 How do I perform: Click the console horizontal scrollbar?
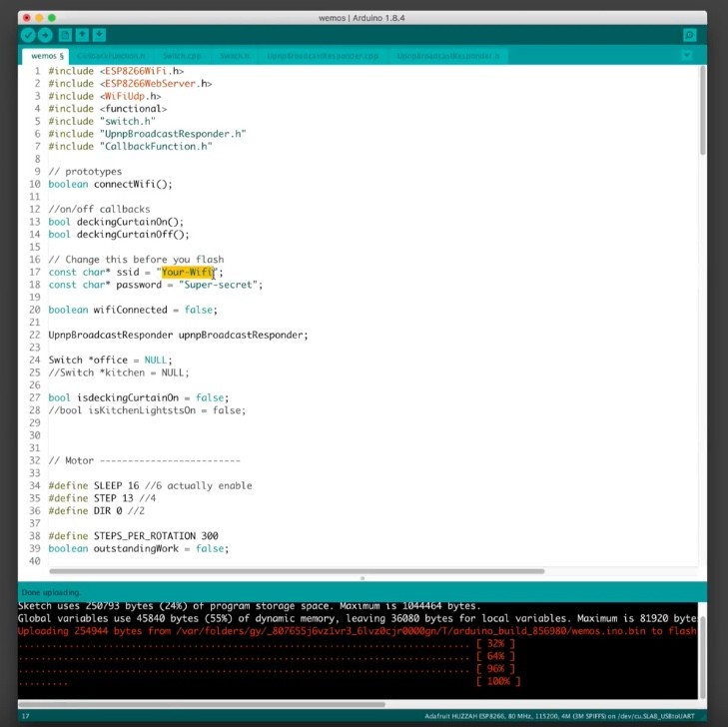(x=200, y=704)
